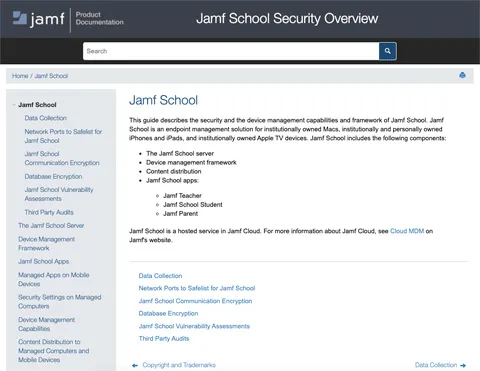The height and width of the screenshot is (371, 480).
Task: Go to Home in the breadcrumb
Action: click(20, 76)
